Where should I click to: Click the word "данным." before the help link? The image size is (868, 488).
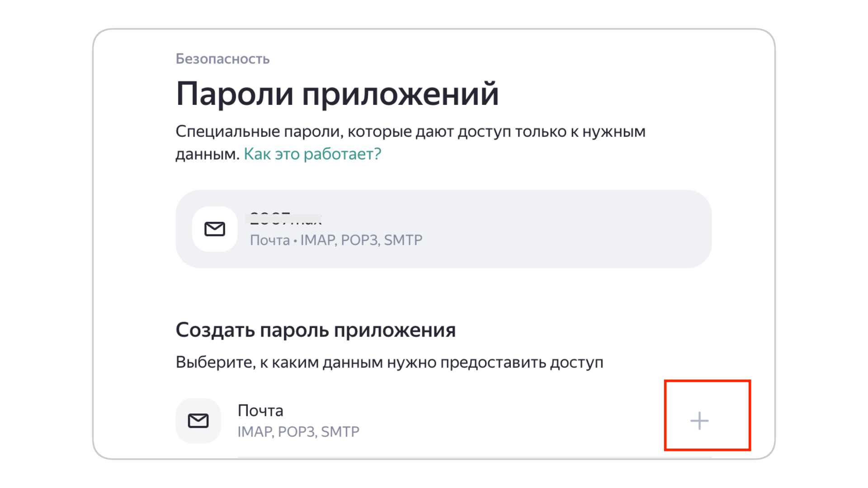[x=208, y=154]
